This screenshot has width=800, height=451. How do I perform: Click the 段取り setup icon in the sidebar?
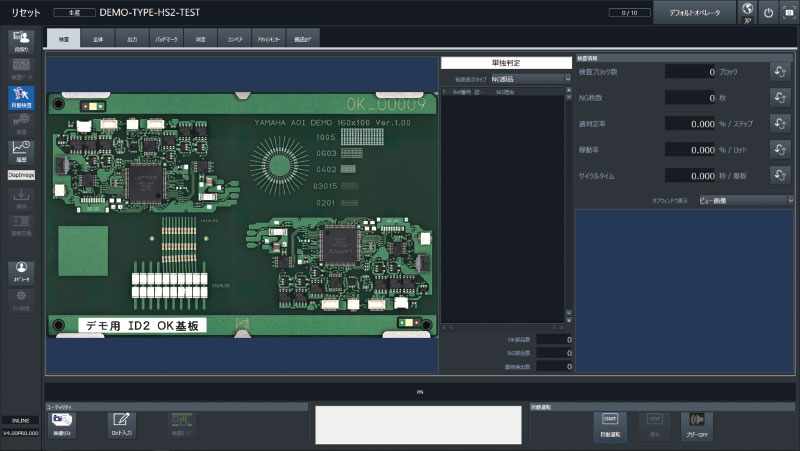tap(21, 41)
